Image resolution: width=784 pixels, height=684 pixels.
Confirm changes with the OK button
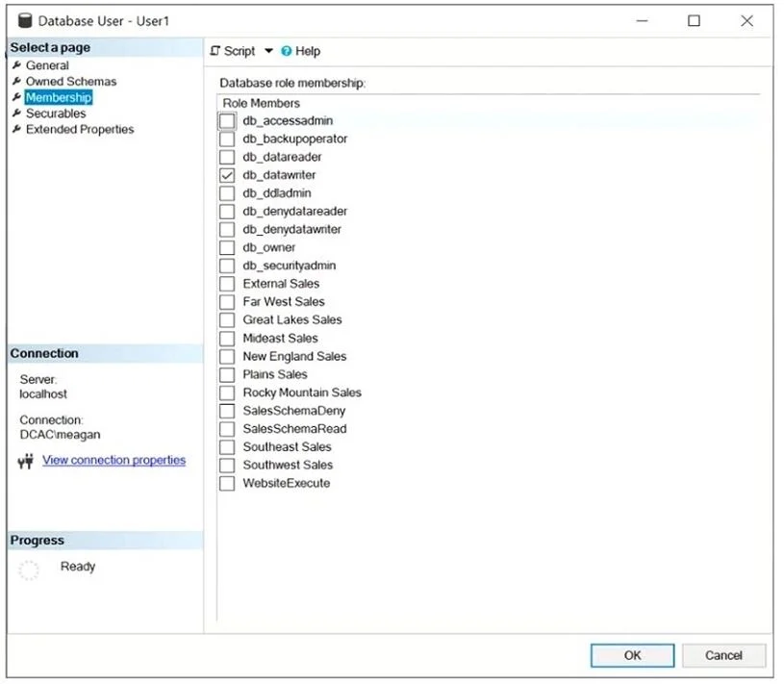pyautogui.click(x=633, y=655)
